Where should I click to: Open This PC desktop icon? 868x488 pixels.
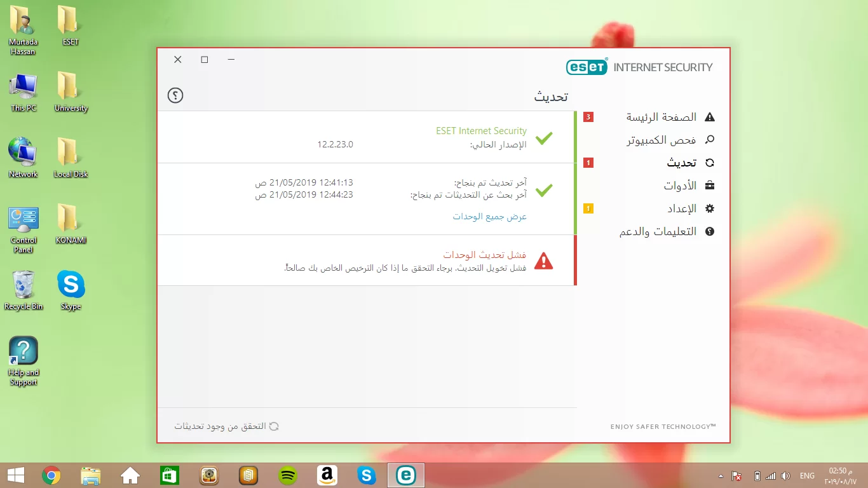[24, 92]
